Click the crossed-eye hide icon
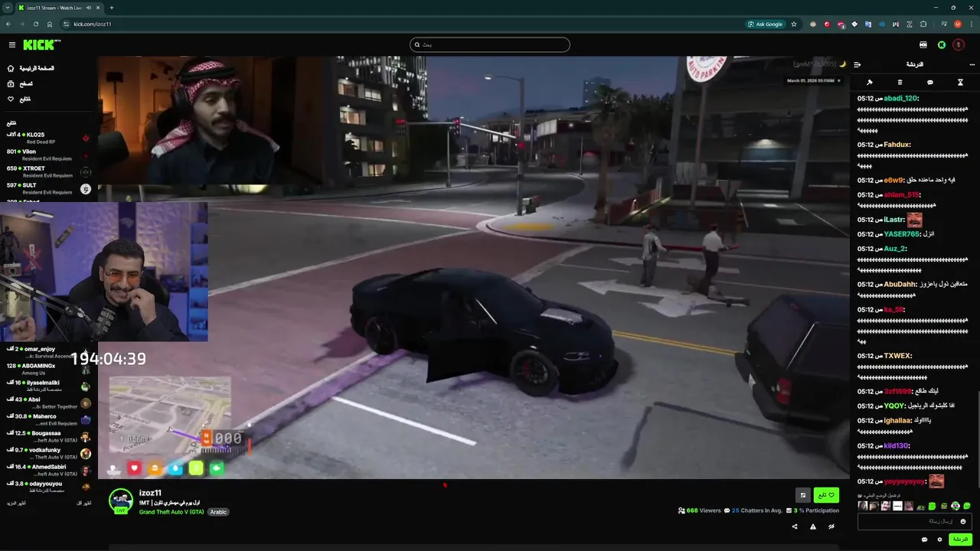The height and width of the screenshot is (551, 980). pyautogui.click(x=831, y=527)
